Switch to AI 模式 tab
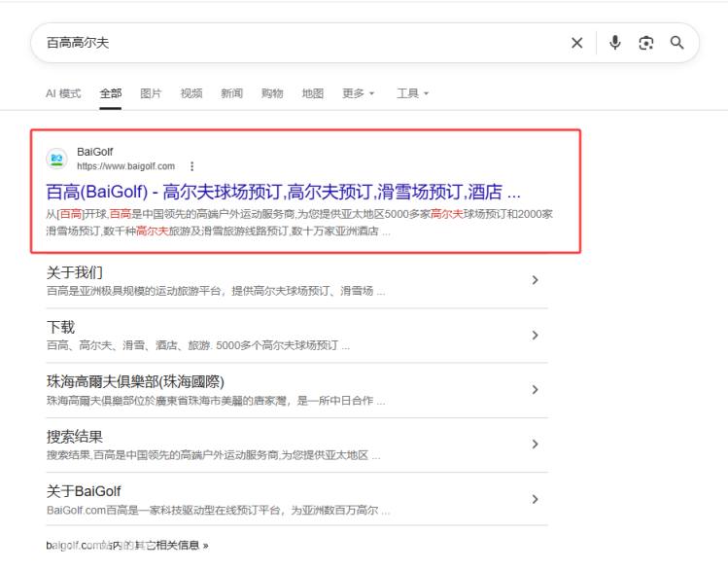This screenshot has height=570, width=728. pyautogui.click(x=63, y=93)
